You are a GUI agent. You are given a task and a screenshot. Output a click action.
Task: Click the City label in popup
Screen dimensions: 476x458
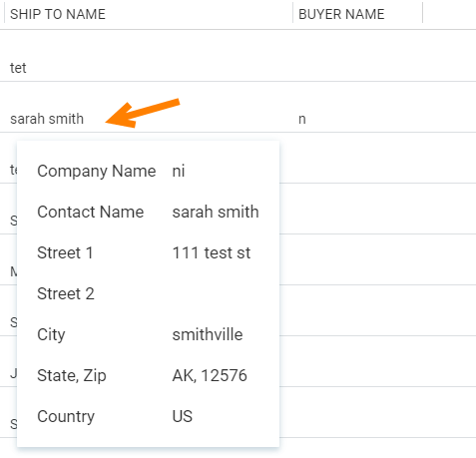(x=51, y=335)
